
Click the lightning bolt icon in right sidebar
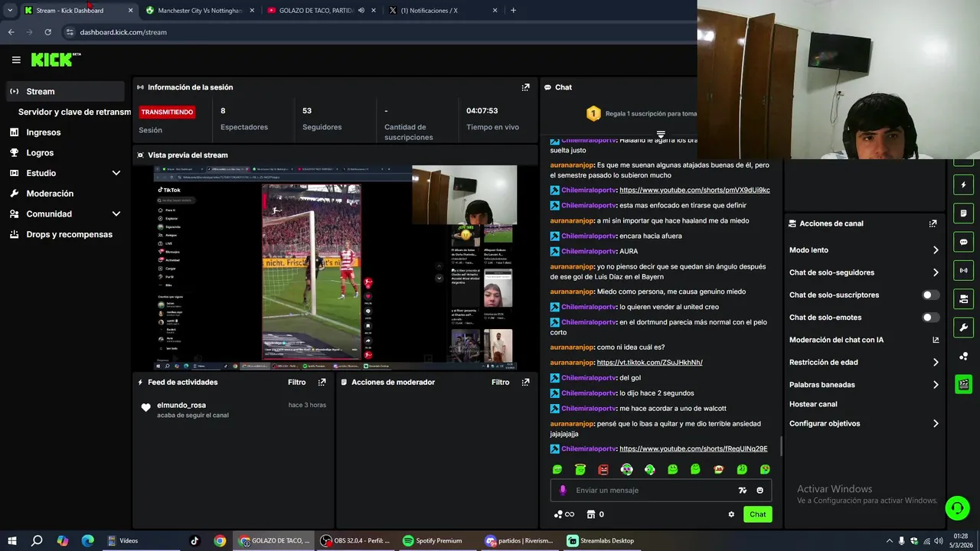click(x=963, y=185)
